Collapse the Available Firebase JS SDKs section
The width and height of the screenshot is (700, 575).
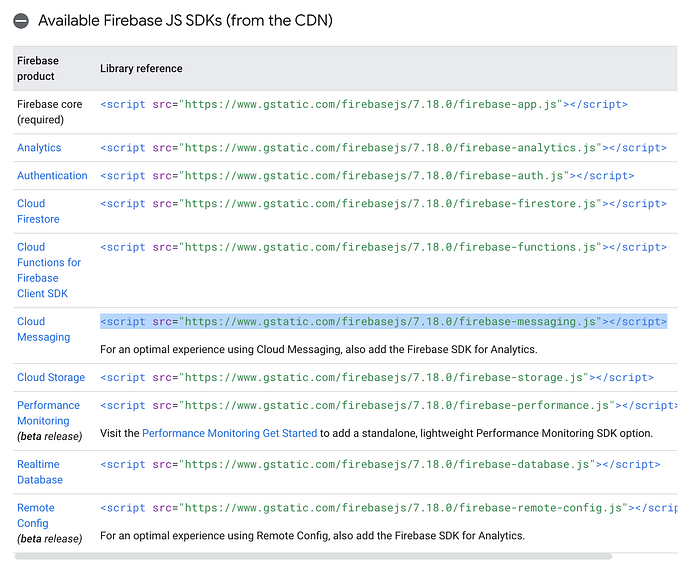(x=21, y=21)
